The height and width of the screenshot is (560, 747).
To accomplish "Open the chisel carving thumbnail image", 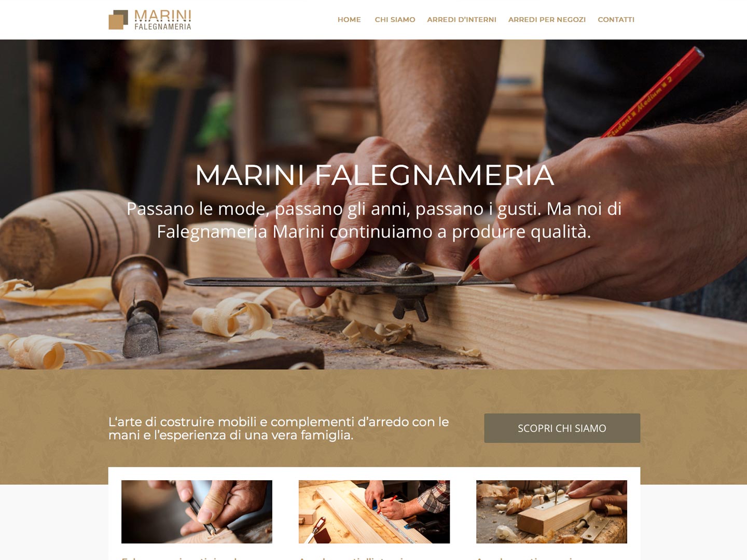I will (197, 512).
